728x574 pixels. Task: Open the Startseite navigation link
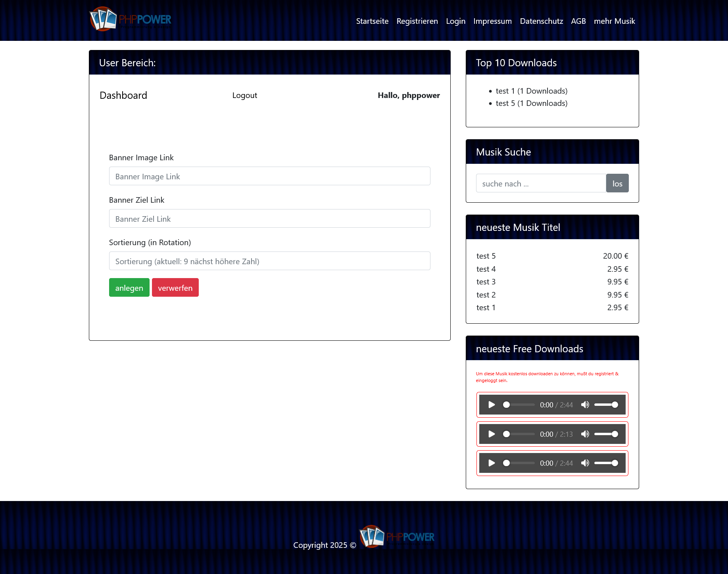pos(372,21)
